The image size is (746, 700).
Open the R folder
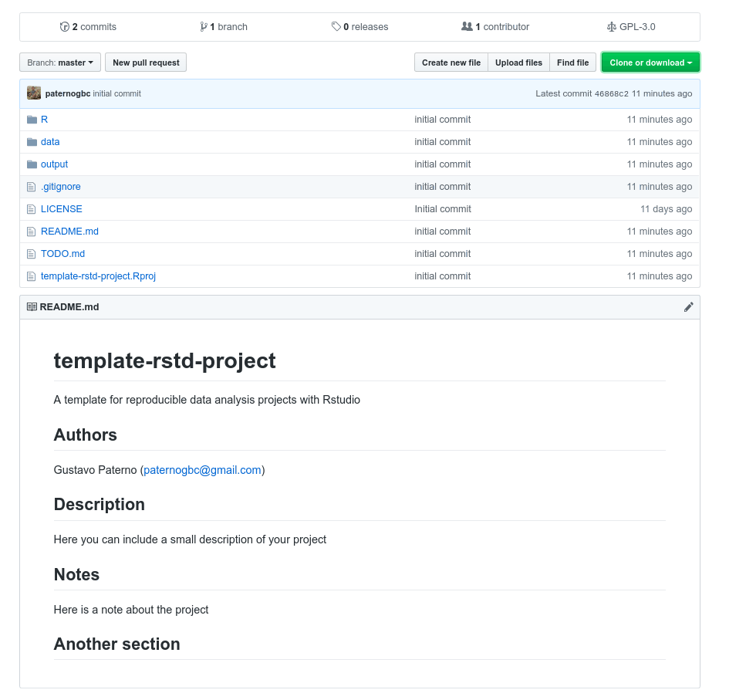tap(44, 120)
